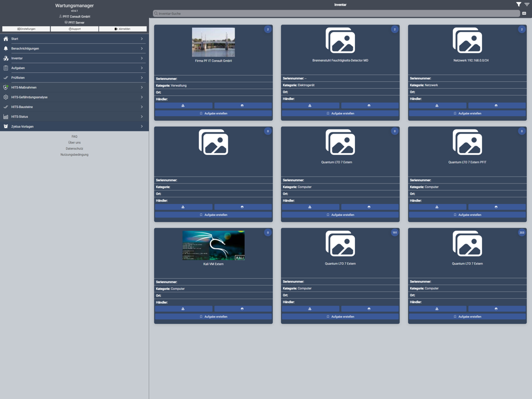
Task: Click Abmelden to log out
Action: coord(123,29)
